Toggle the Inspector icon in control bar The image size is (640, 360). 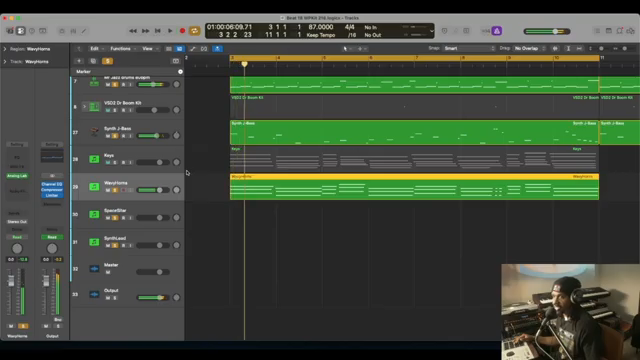(x=20, y=31)
